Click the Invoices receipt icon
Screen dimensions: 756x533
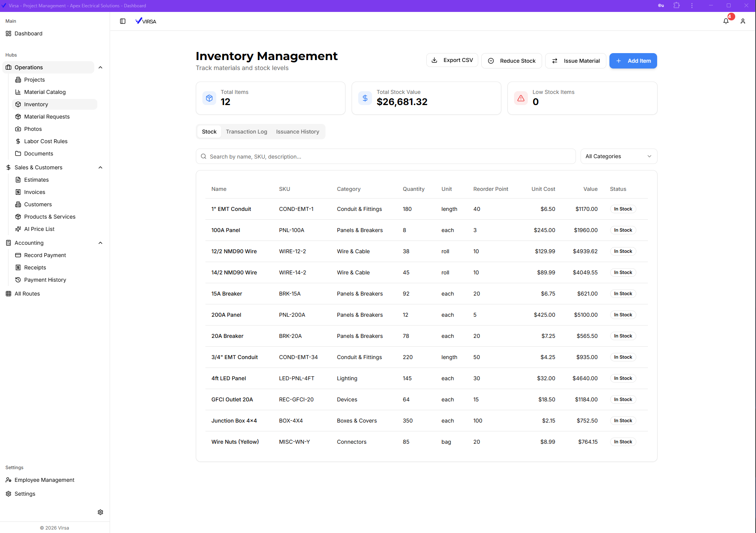click(18, 192)
